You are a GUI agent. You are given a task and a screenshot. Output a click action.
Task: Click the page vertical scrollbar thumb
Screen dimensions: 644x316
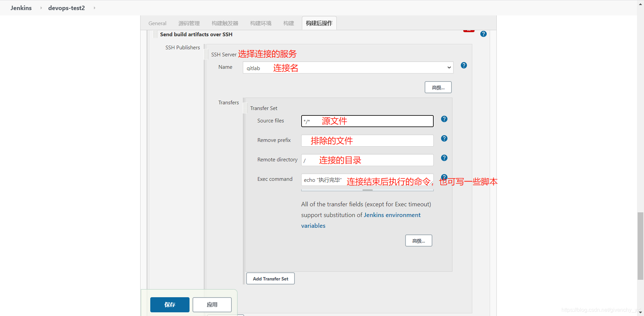point(641,246)
